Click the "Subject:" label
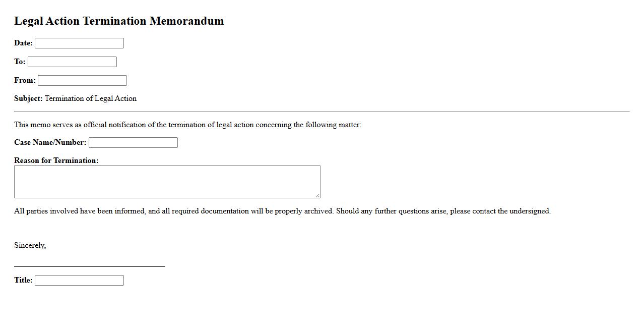Image resolution: width=644 pixels, height=328 pixels. [x=28, y=99]
